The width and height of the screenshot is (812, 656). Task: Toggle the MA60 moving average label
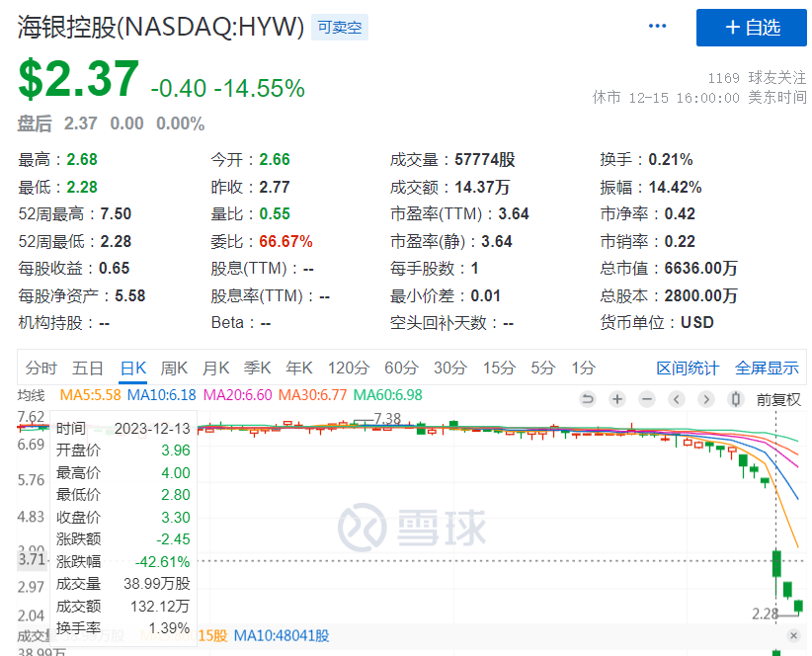point(388,395)
